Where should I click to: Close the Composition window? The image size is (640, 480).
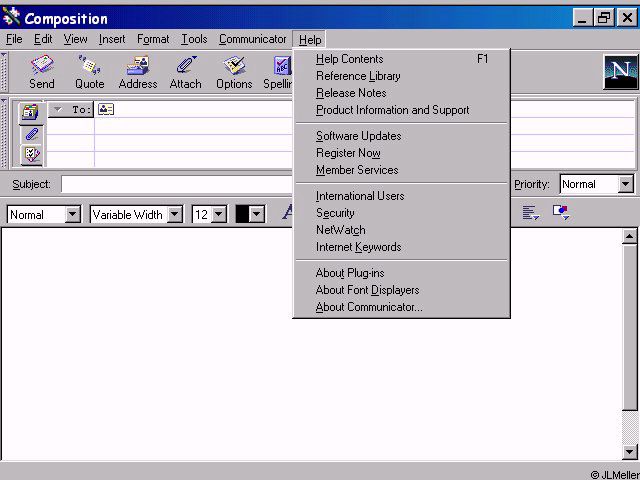(x=627, y=18)
